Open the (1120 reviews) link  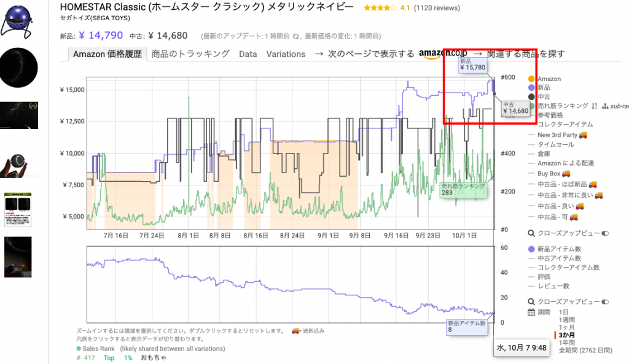coord(437,9)
